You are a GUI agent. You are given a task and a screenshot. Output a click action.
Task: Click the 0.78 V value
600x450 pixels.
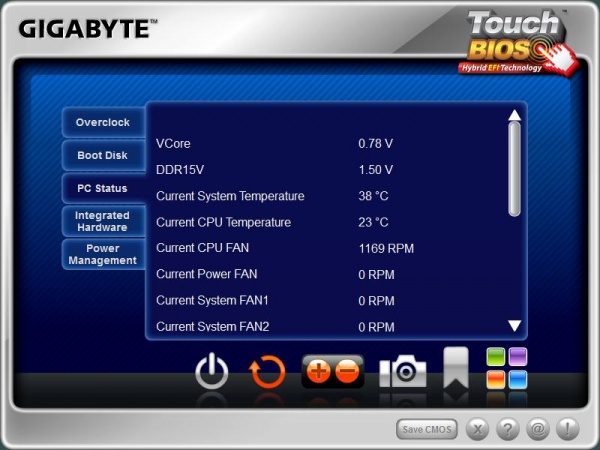[x=375, y=143]
